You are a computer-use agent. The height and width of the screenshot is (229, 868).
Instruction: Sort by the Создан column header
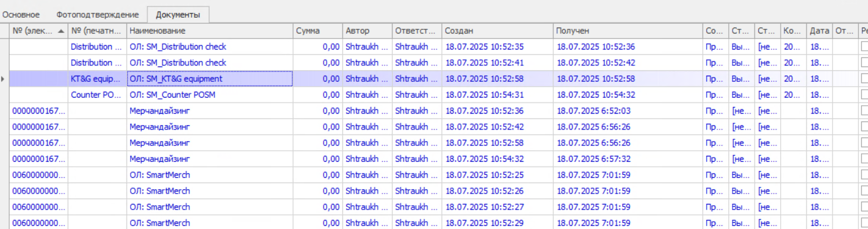[497, 31]
